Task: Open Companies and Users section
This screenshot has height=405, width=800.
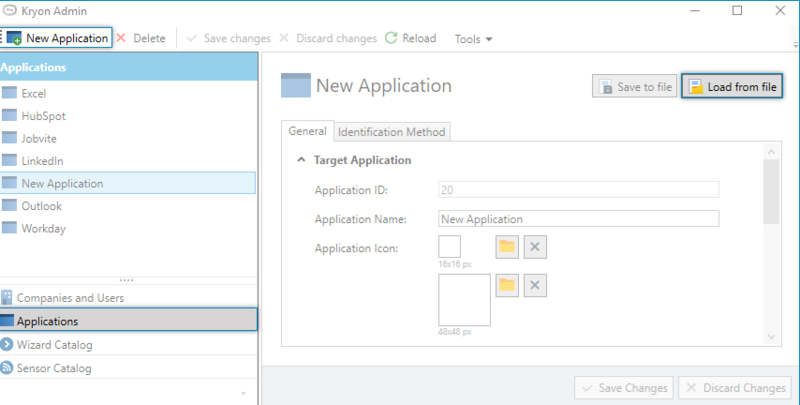Action: (x=68, y=298)
